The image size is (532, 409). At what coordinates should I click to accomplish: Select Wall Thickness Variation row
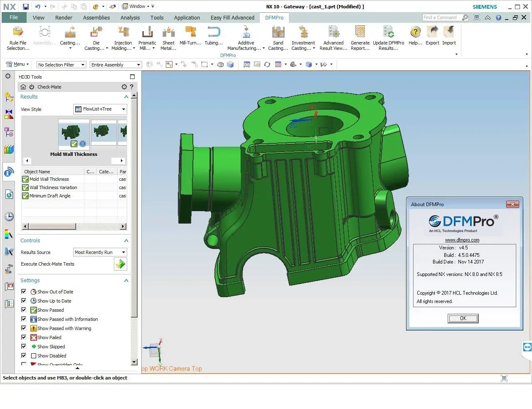[x=74, y=187]
